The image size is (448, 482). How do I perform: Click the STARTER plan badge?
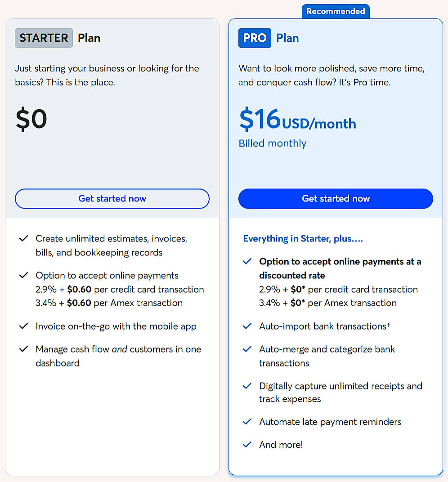43,38
